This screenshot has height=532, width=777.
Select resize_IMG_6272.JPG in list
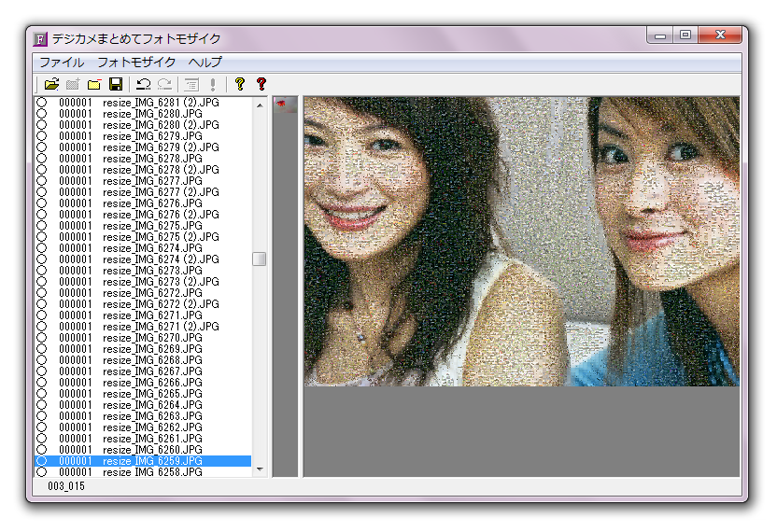coord(143,293)
